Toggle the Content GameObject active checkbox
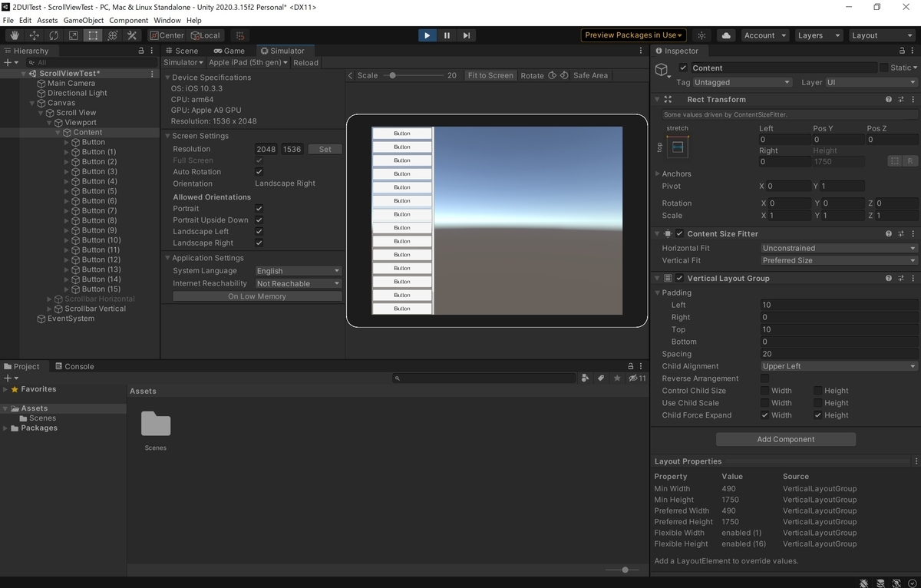Image resolution: width=921 pixels, height=588 pixels. pyautogui.click(x=682, y=67)
